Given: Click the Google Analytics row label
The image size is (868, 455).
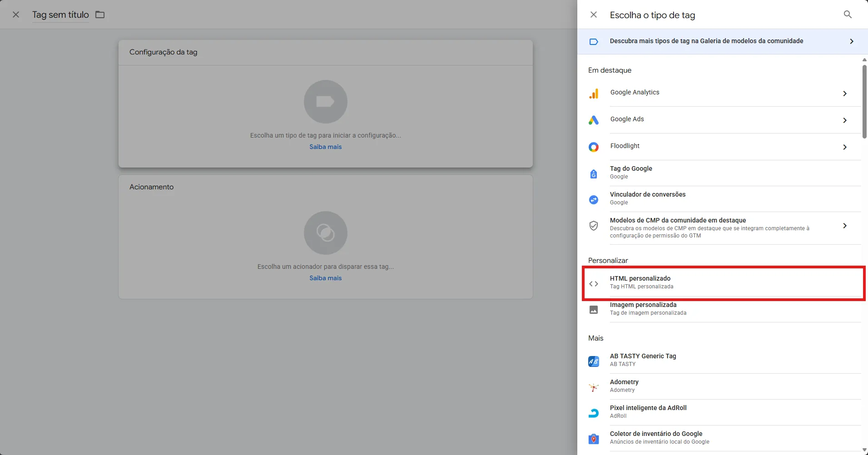Looking at the screenshot, I should (635, 92).
